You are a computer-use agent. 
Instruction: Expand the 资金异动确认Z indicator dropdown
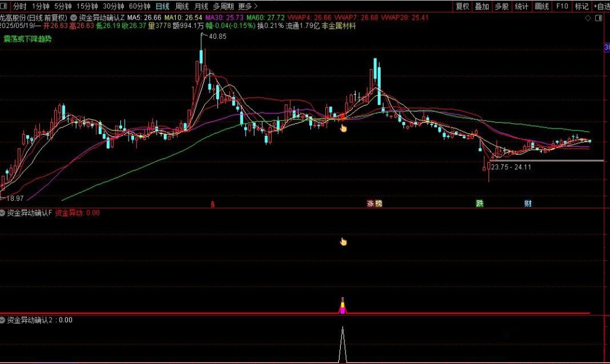73,18
